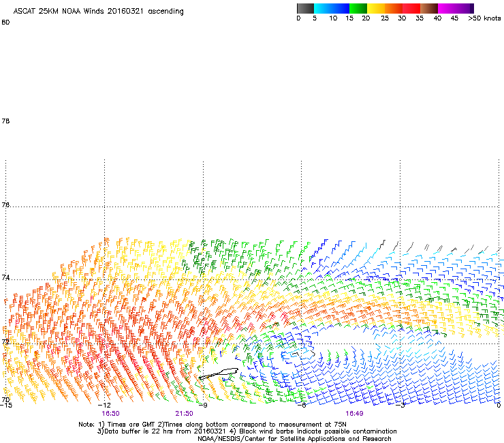Click the purple time stamp '16:49'

355,414
